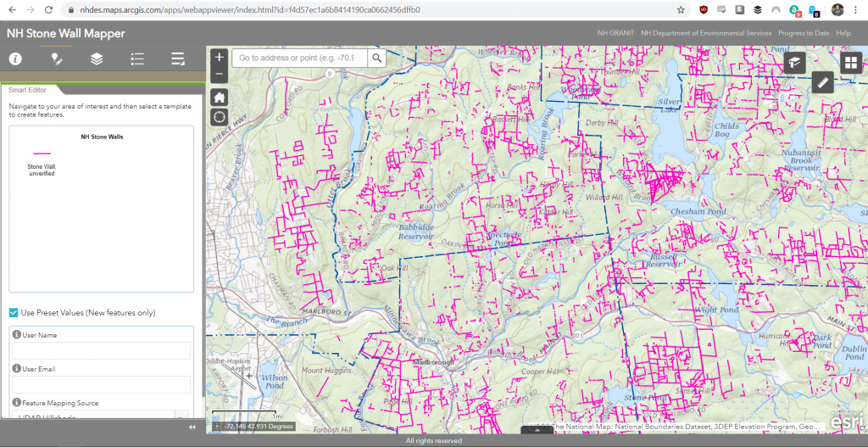Open the basemap gallery grid
The height and width of the screenshot is (447, 868).
point(851,63)
